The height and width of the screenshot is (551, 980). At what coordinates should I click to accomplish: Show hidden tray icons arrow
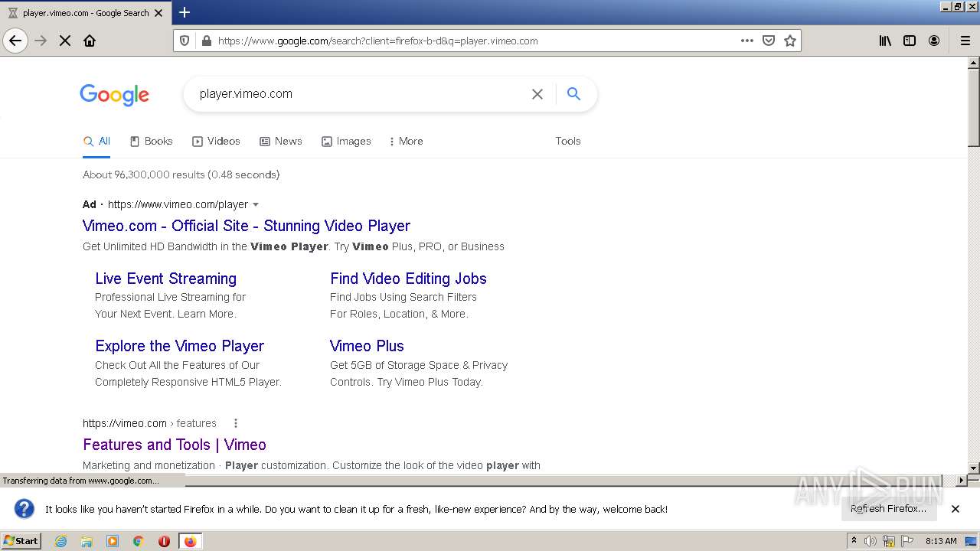[854, 541]
